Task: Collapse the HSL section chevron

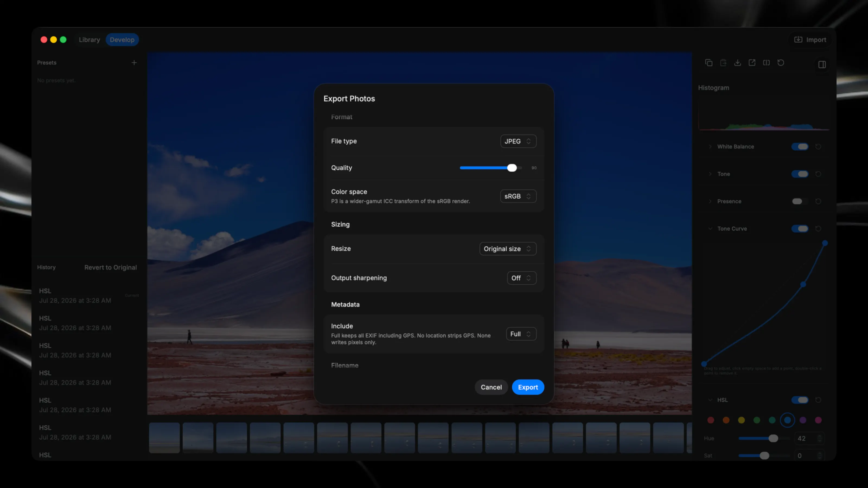Action: pyautogui.click(x=710, y=400)
